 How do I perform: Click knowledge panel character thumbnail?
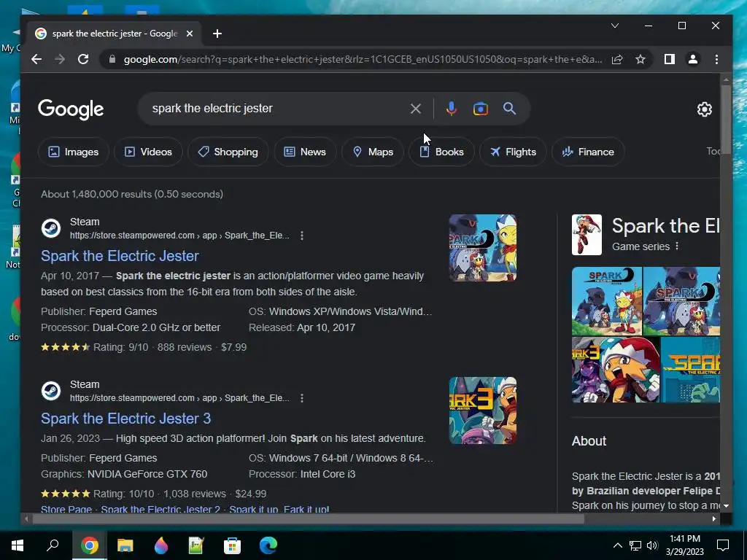point(587,235)
